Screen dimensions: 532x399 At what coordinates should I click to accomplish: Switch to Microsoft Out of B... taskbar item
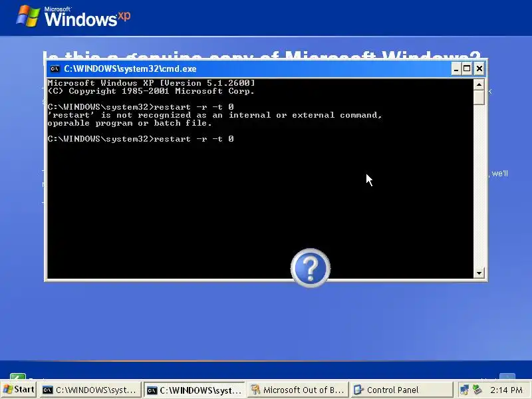click(298, 390)
